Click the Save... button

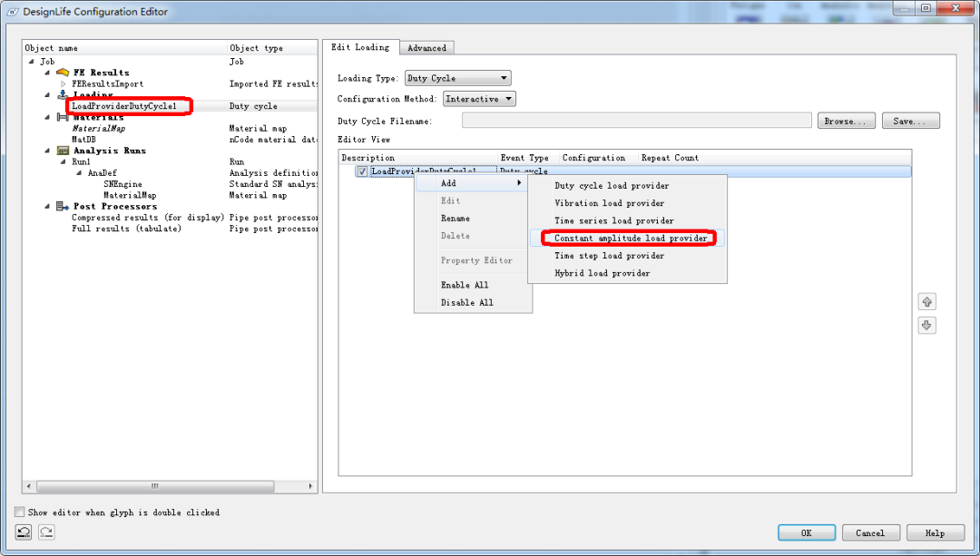coord(911,121)
